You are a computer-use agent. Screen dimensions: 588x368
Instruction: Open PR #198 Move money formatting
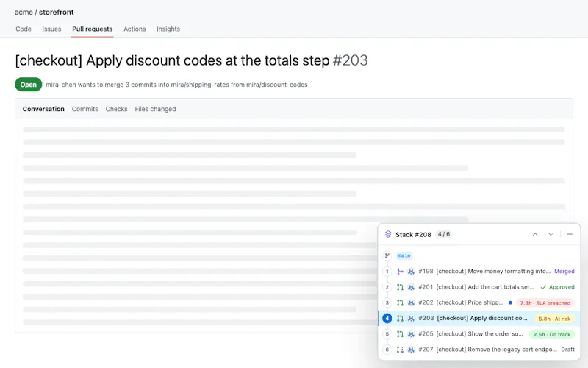point(484,272)
